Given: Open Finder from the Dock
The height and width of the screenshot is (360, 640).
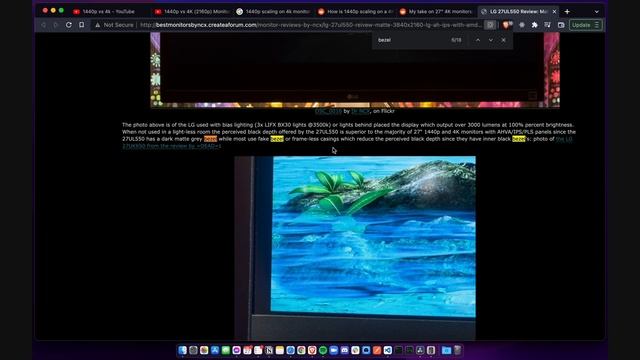Looking at the screenshot, I should coord(182,350).
